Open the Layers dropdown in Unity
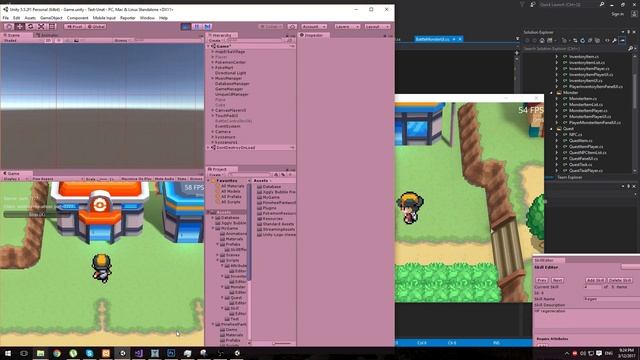Image resolution: width=640 pixels, height=360 pixels. (x=347, y=27)
